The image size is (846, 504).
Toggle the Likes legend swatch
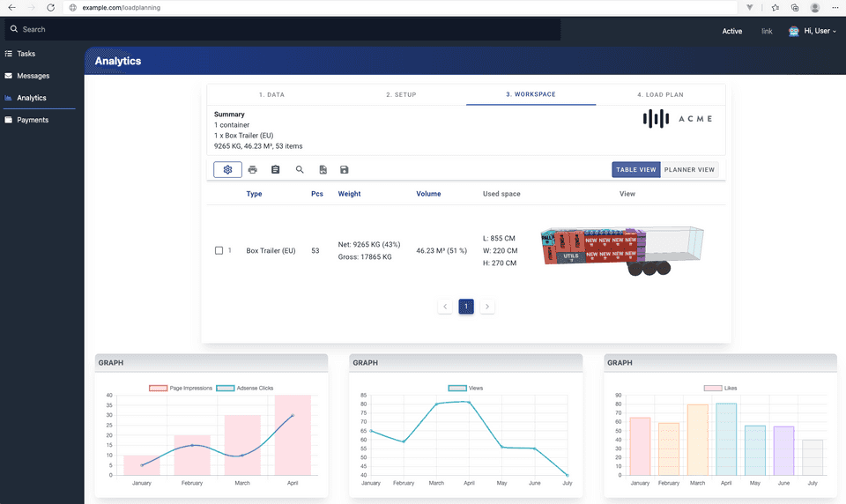(x=713, y=388)
